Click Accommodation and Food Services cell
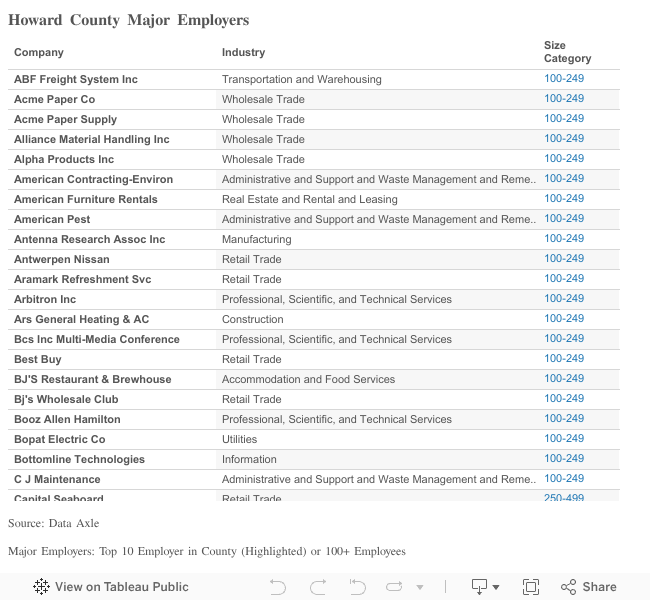 [308, 379]
